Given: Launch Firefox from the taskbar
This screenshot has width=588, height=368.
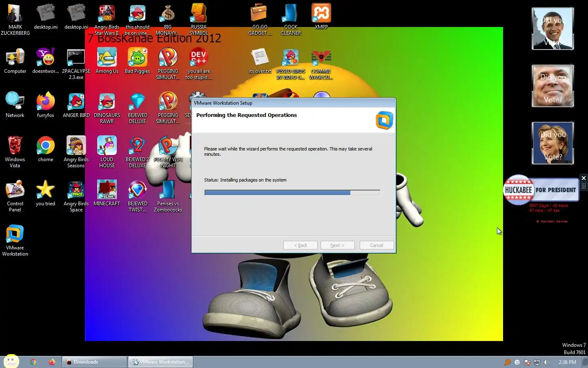Looking at the screenshot, I should tap(51, 362).
